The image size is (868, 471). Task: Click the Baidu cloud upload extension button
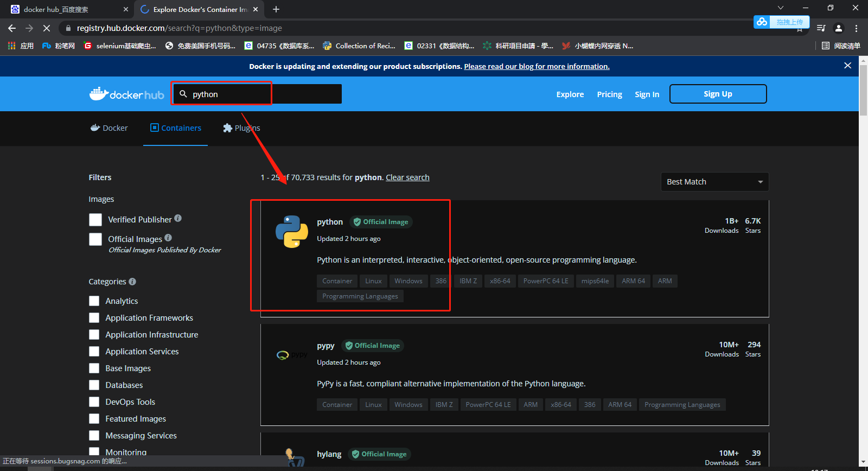coord(781,22)
